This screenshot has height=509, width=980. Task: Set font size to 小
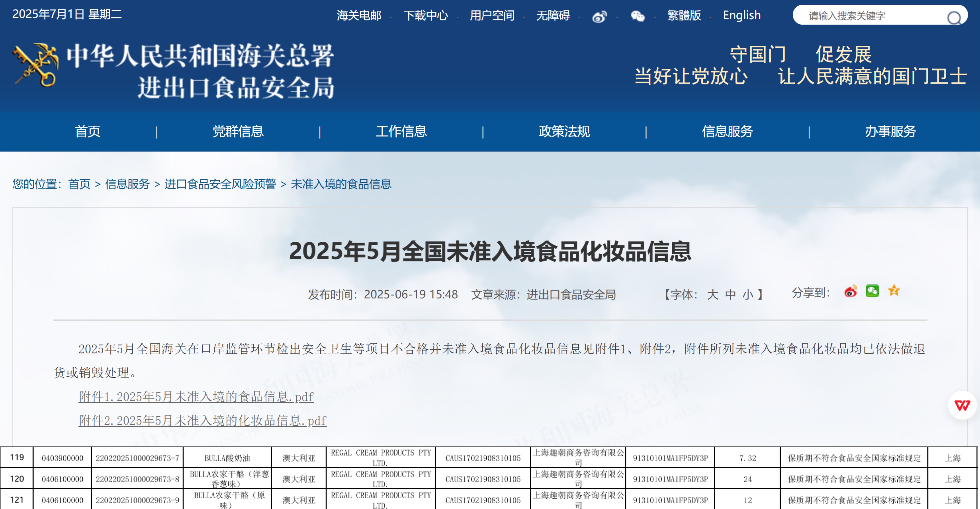click(747, 295)
